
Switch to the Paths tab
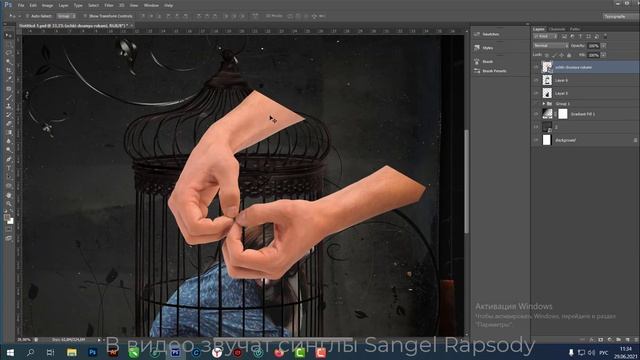[x=575, y=29]
